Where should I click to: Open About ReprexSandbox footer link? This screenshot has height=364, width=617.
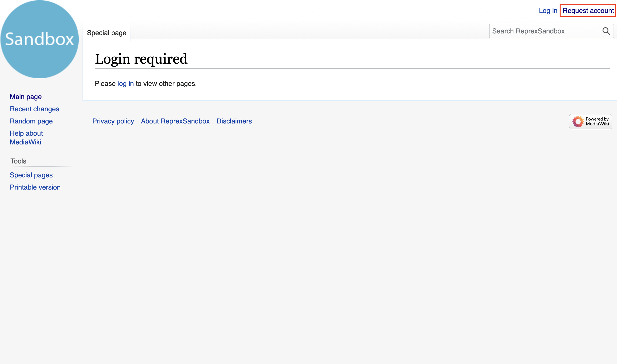(175, 121)
